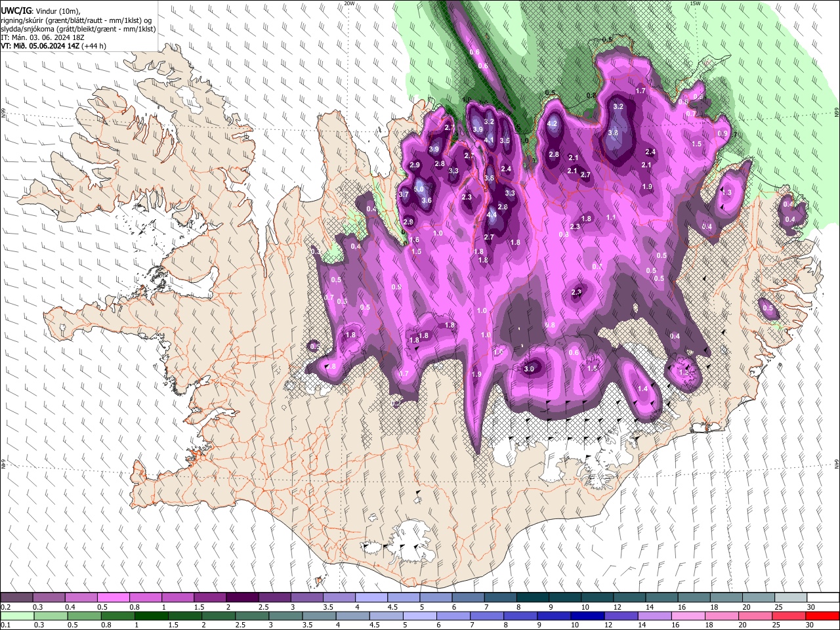
Task: Select the '1.7' value on the map
Action: [641, 91]
